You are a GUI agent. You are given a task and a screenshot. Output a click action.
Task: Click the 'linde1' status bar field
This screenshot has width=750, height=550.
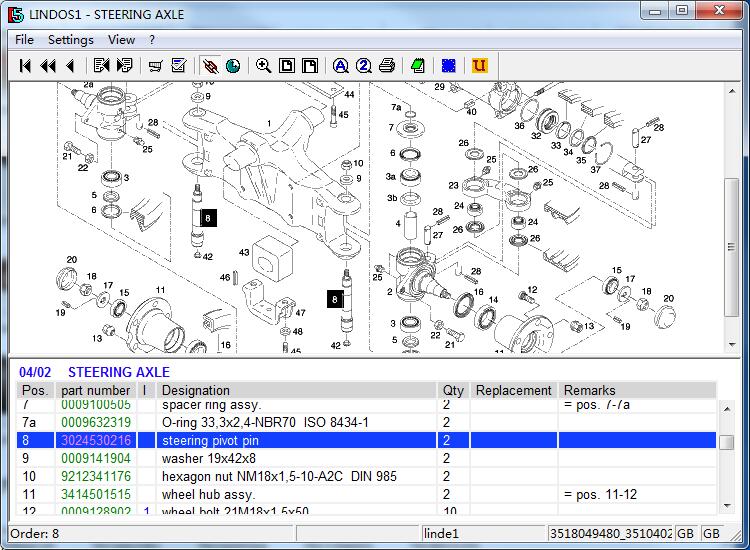tap(484, 533)
